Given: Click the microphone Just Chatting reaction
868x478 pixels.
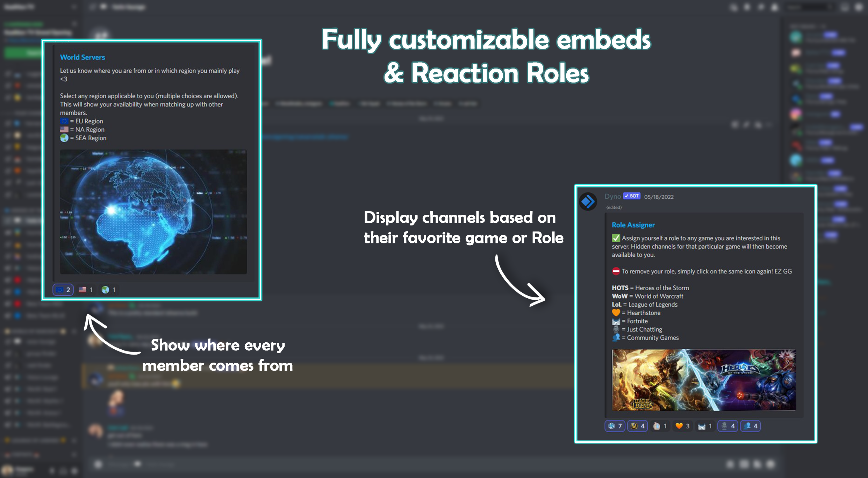Looking at the screenshot, I should [728, 426].
